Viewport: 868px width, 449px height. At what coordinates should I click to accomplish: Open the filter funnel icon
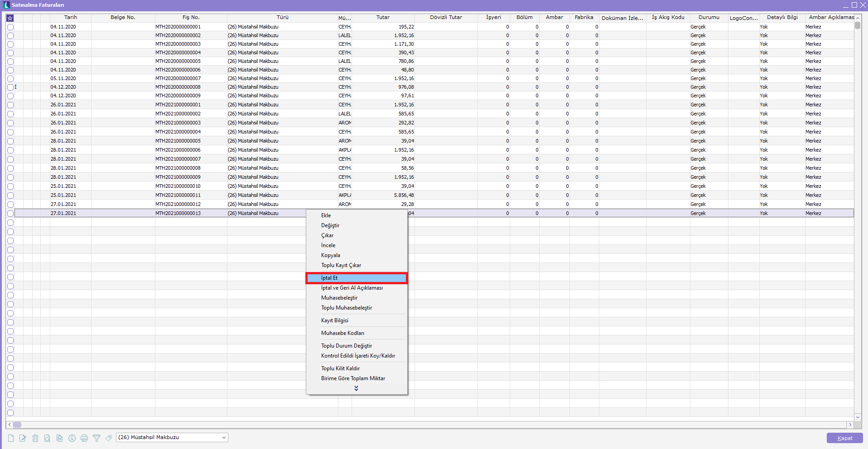96,438
